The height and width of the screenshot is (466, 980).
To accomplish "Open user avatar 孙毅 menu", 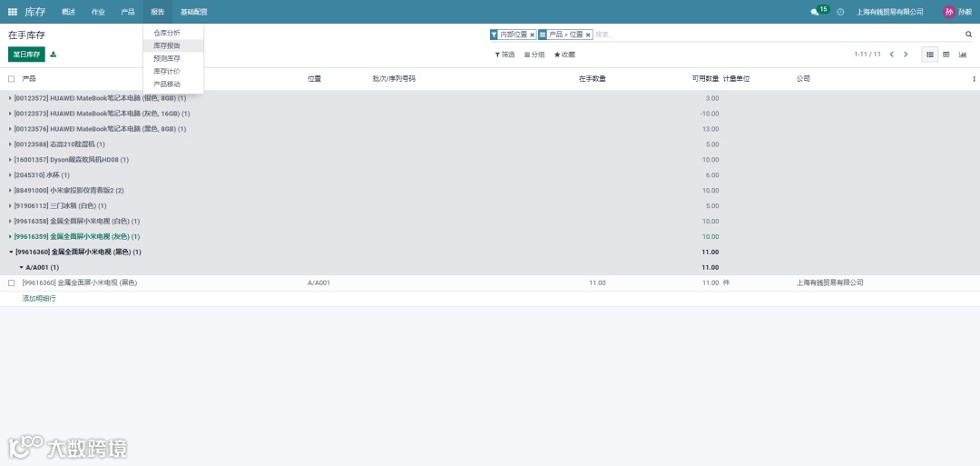I will [x=957, y=12].
